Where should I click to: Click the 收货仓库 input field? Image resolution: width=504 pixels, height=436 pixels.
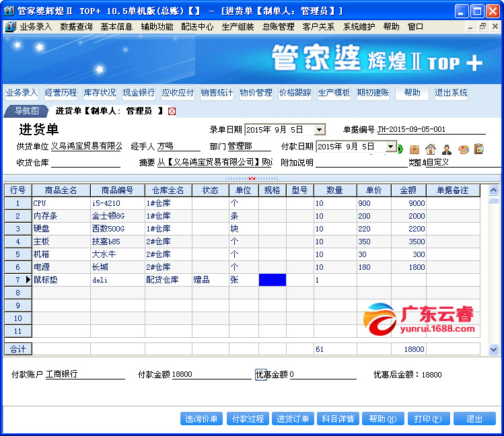(85, 162)
